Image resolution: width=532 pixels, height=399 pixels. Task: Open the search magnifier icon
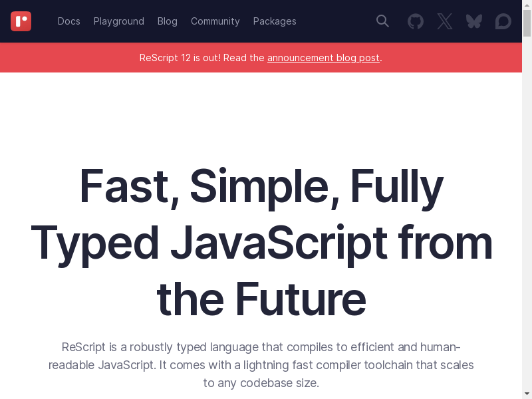[x=382, y=21]
